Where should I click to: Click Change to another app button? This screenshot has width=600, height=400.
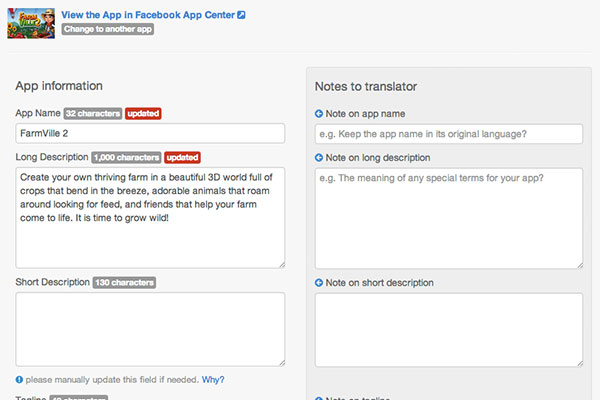(x=108, y=29)
